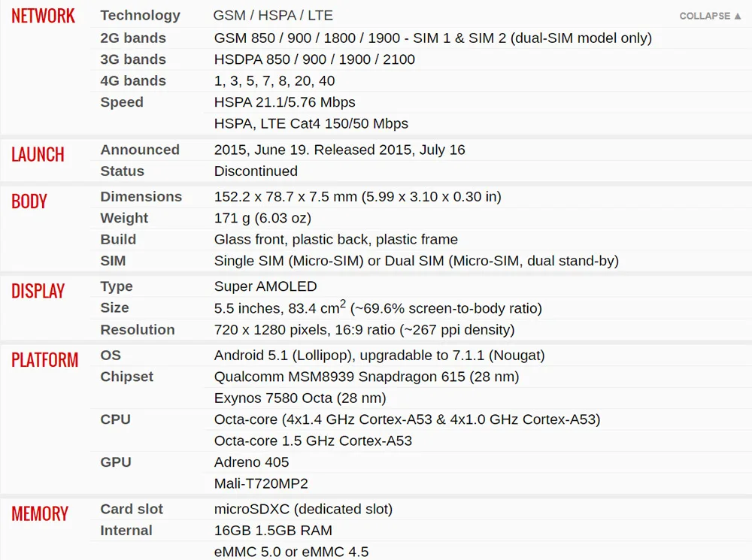The width and height of the screenshot is (752, 560).
Task: Open the Announced label under Launch
Action: (x=140, y=150)
